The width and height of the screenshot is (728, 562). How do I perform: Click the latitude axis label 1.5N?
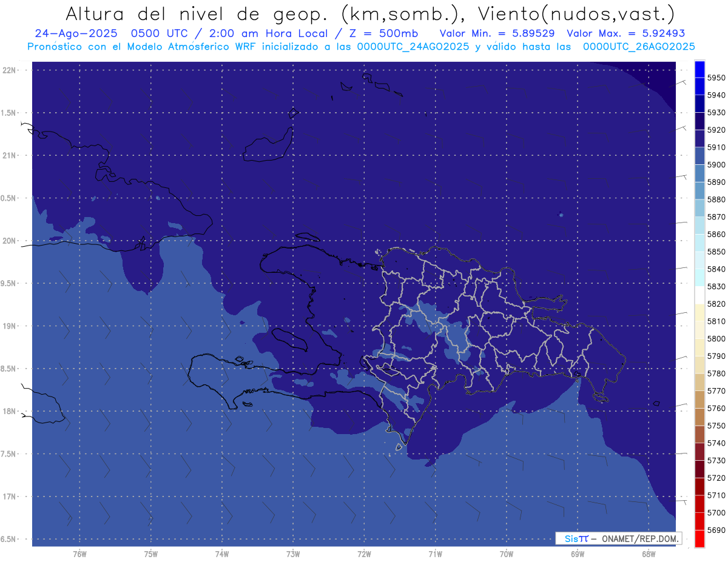[8, 113]
